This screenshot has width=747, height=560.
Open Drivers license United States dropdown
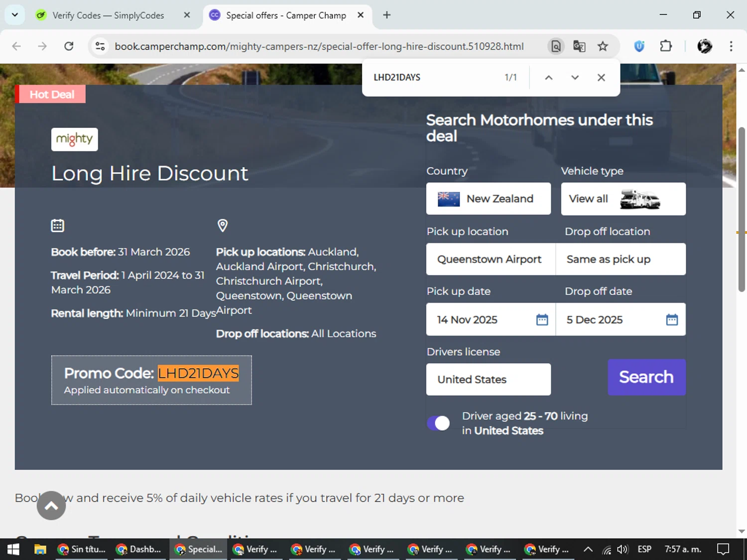pos(489,379)
